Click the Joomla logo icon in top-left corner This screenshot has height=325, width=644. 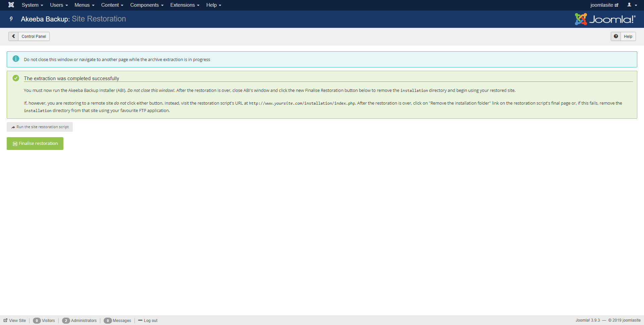pos(11,5)
